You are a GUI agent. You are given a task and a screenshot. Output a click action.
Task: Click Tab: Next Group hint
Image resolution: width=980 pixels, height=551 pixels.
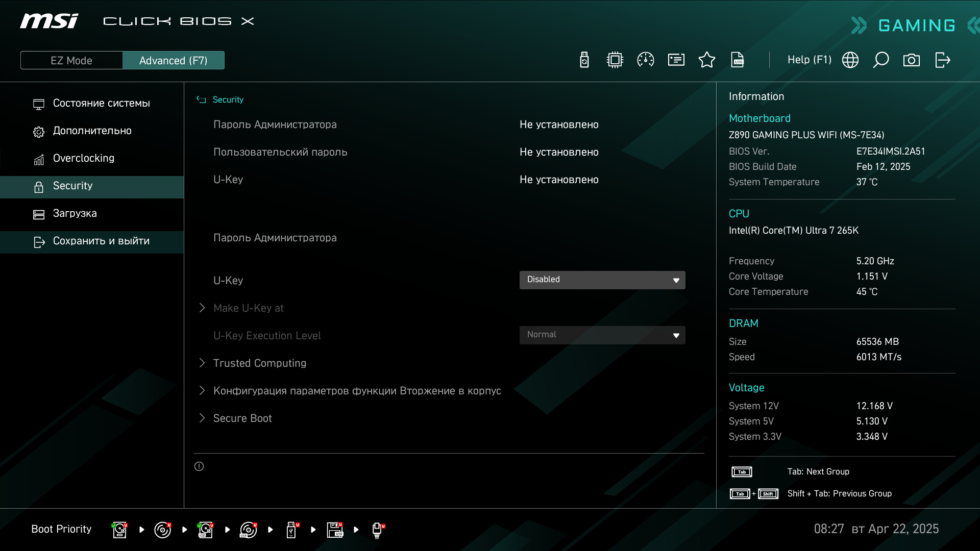pos(818,472)
